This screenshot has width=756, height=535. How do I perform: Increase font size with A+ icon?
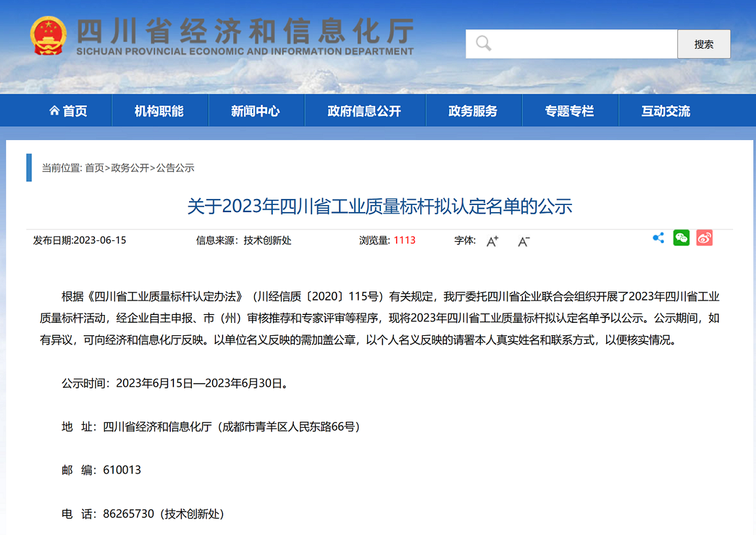[x=492, y=241]
